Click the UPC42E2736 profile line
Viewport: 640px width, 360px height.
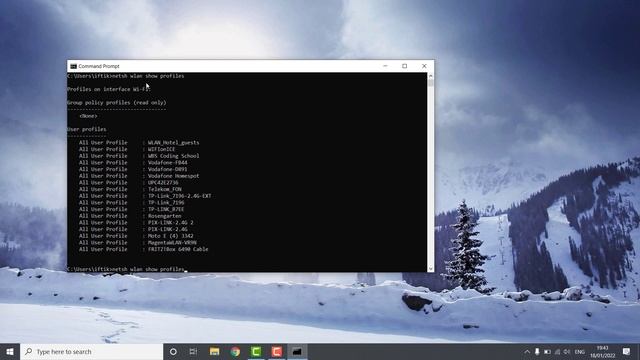pyautogui.click(x=129, y=182)
